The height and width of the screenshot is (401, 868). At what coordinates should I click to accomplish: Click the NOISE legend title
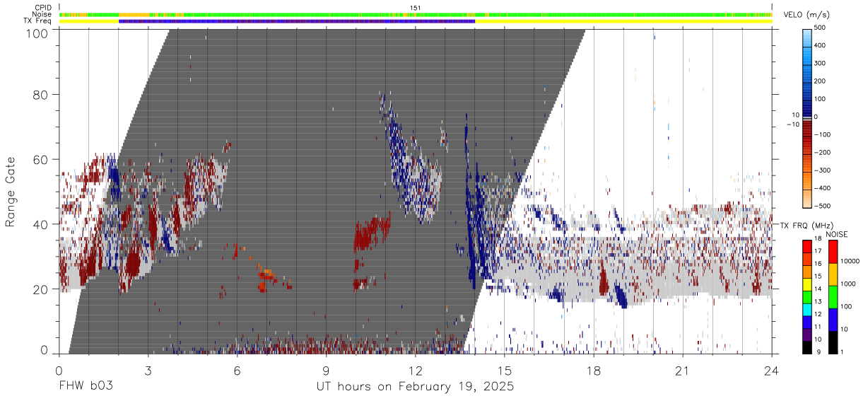click(x=837, y=234)
